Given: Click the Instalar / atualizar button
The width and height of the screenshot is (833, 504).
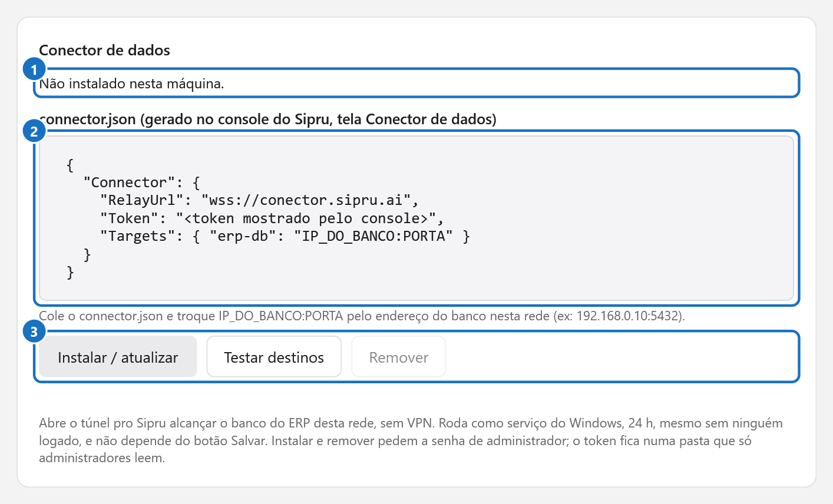Looking at the screenshot, I should [118, 357].
